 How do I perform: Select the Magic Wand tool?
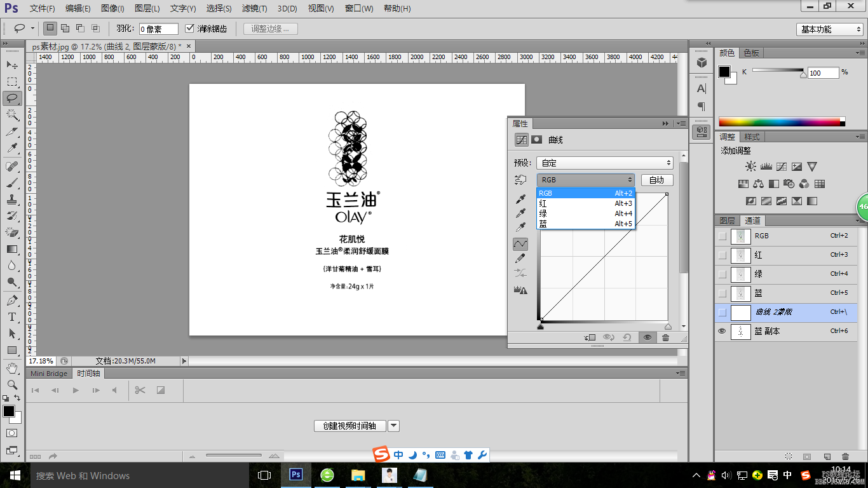coord(12,115)
